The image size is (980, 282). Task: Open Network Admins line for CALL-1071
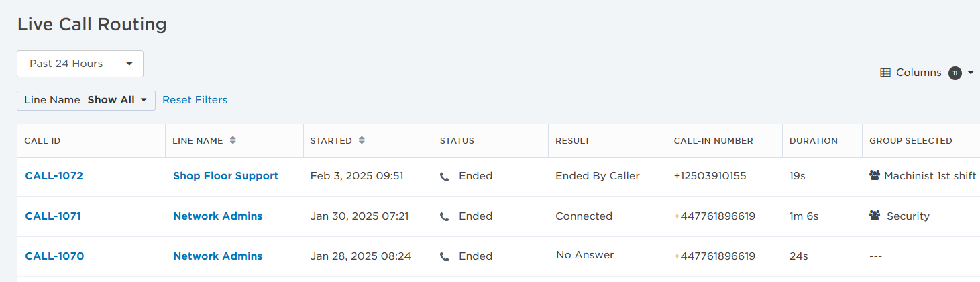(x=217, y=216)
